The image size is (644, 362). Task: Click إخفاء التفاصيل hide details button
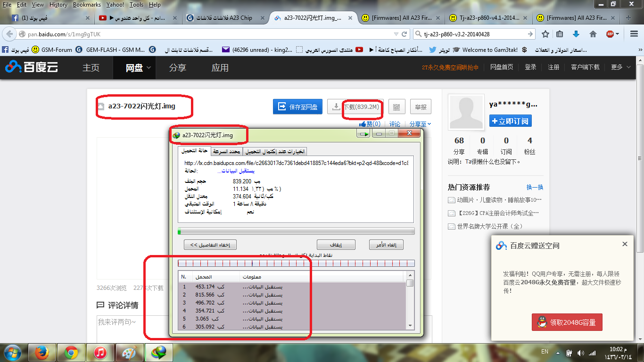pyautogui.click(x=210, y=245)
